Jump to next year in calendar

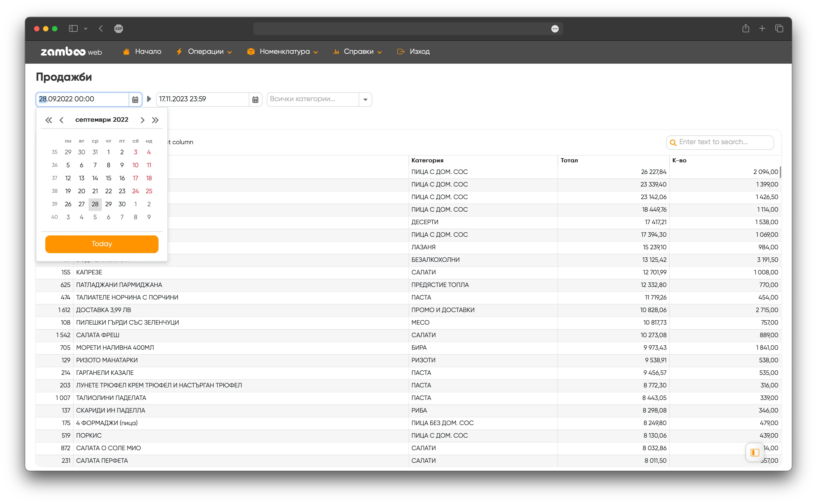tap(155, 120)
